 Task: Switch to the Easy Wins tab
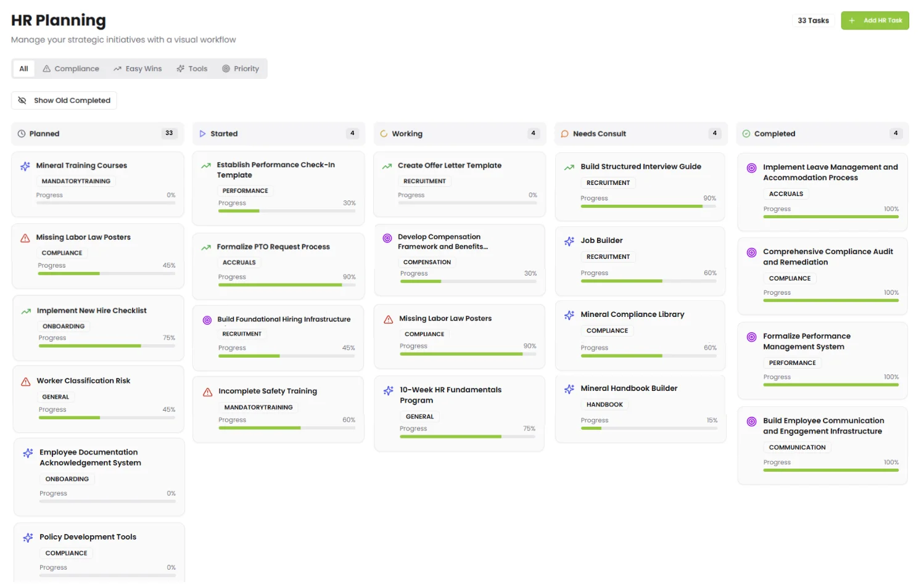pyautogui.click(x=138, y=68)
